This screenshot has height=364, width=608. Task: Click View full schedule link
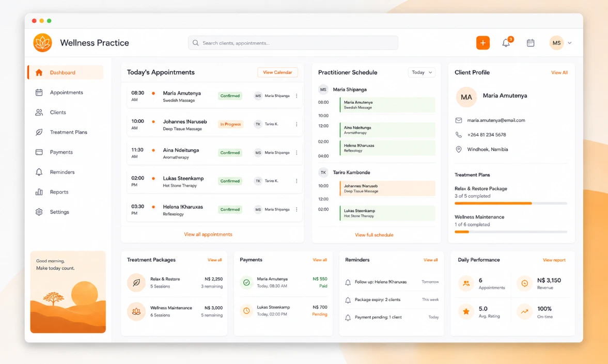(x=374, y=235)
